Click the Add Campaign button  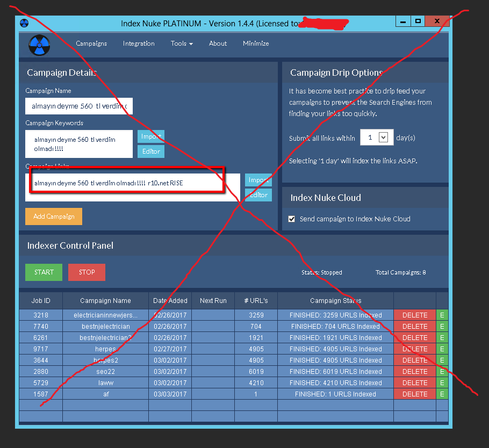54,216
